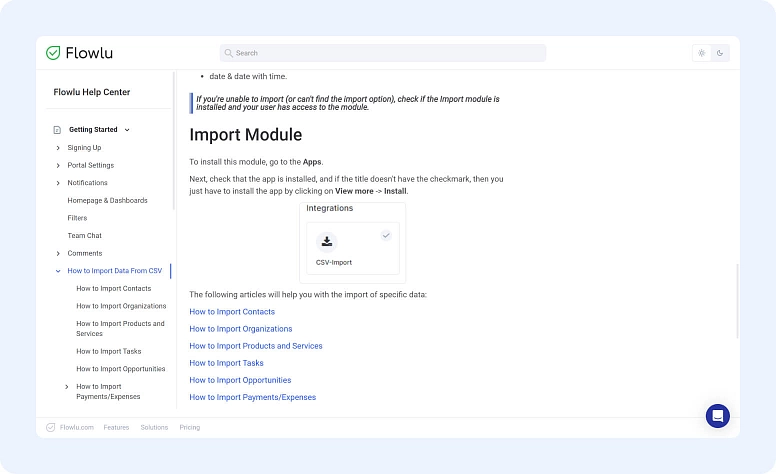The width and height of the screenshot is (776, 474).
Task: Collapse How to Import Data From CSV
Action: (x=58, y=271)
